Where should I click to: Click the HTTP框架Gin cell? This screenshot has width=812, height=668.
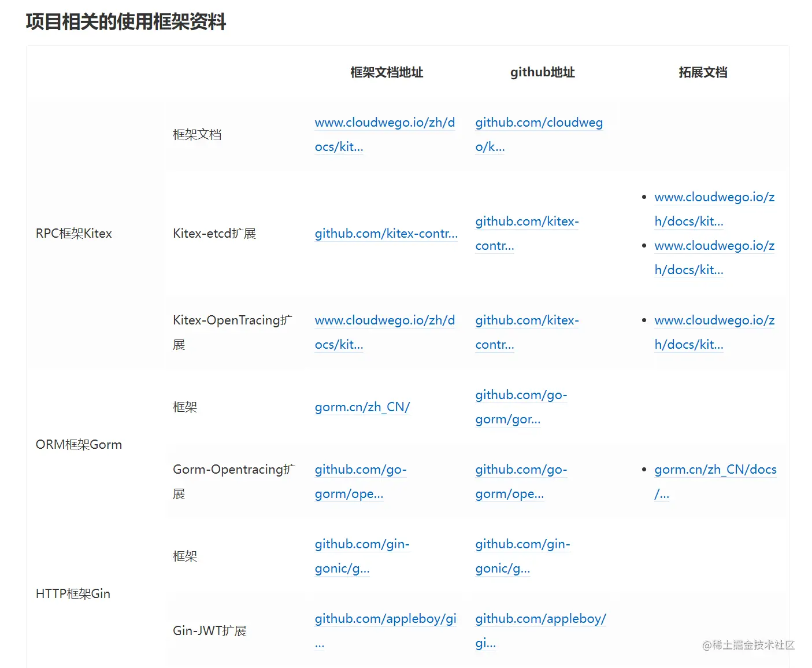click(x=73, y=594)
